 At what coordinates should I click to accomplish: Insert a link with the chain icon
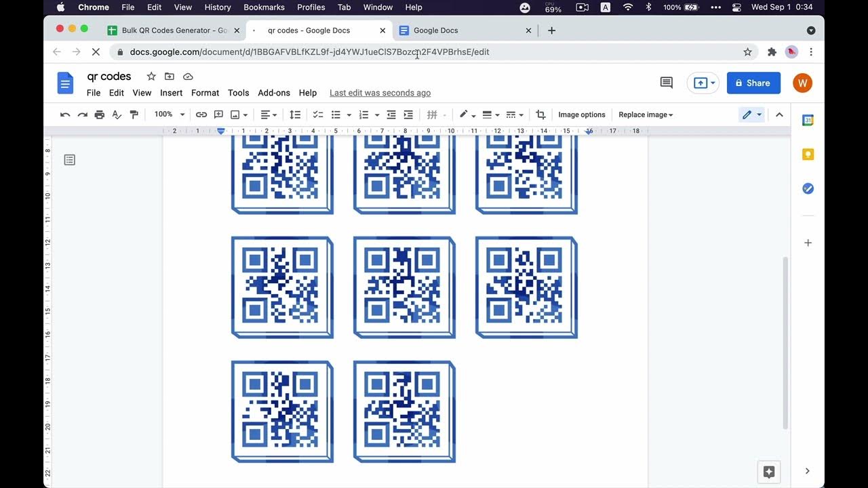201,115
